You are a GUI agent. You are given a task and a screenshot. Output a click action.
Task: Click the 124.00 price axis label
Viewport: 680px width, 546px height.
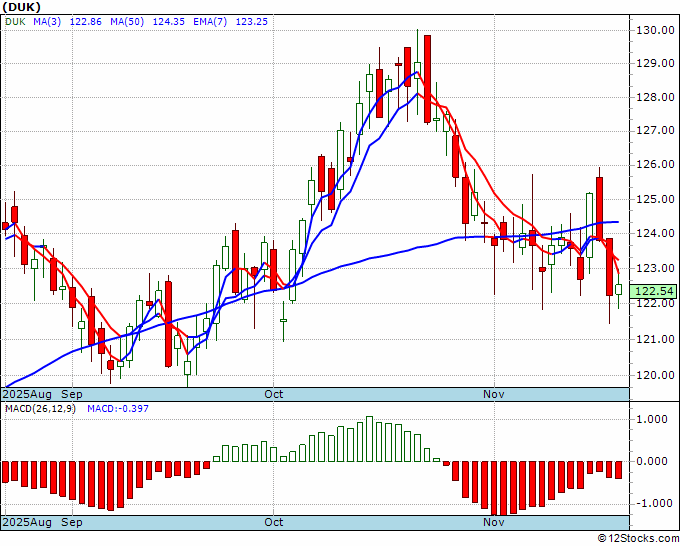coord(655,233)
